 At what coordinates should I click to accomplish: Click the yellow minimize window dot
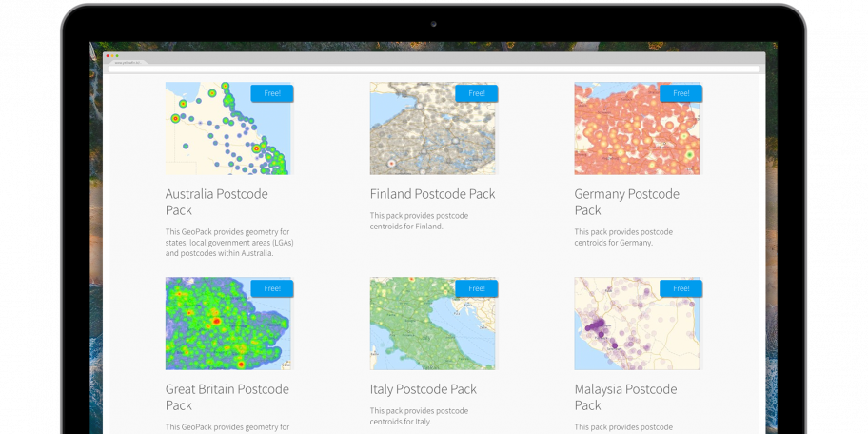coord(112,56)
